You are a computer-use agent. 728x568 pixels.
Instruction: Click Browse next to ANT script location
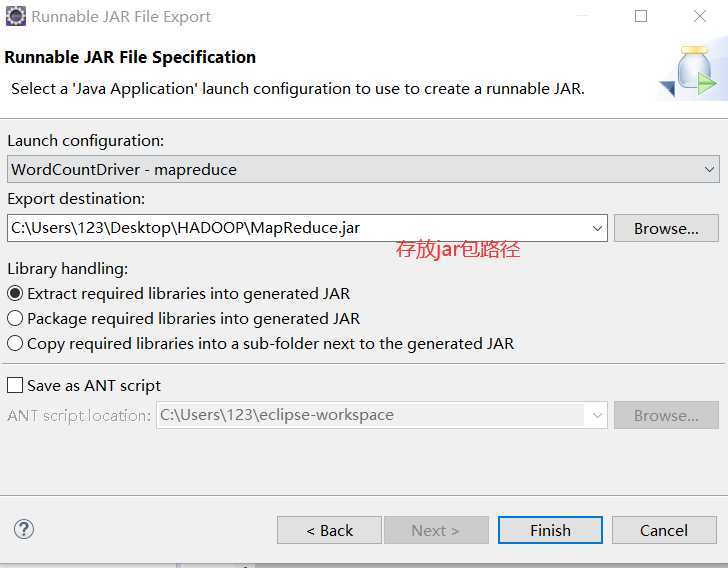click(x=666, y=415)
